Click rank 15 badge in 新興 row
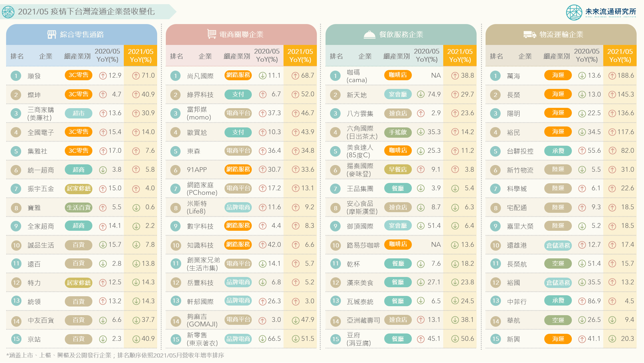The height and width of the screenshot is (363, 644). 496,339
